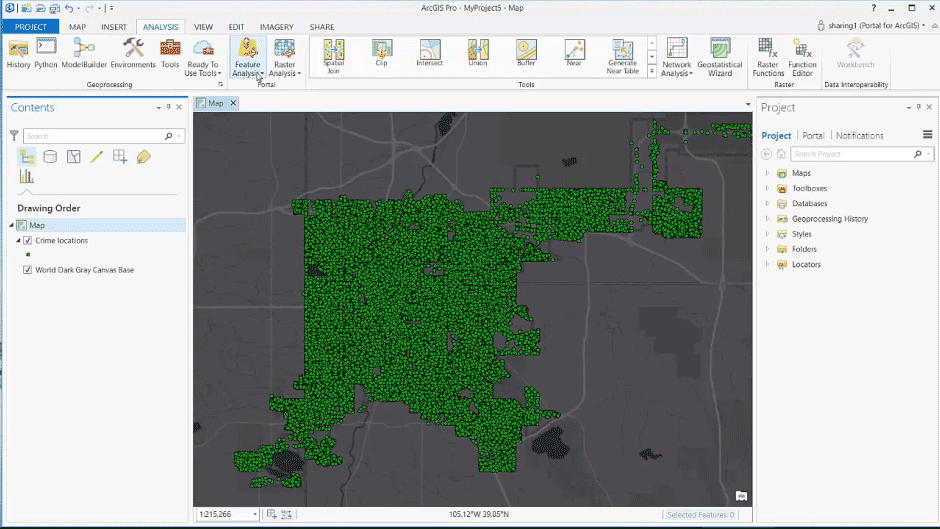Open the Python window

pos(46,54)
